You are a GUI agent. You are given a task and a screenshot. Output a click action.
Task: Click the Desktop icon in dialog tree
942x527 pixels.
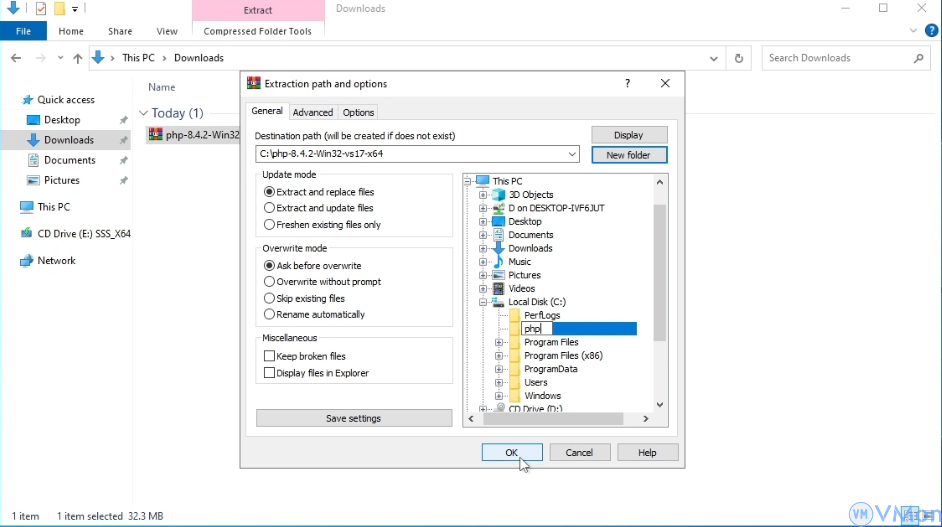pos(499,222)
